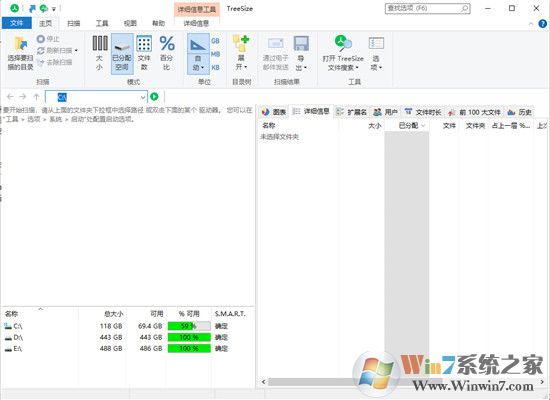Set the unit to MB

point(215,54)
